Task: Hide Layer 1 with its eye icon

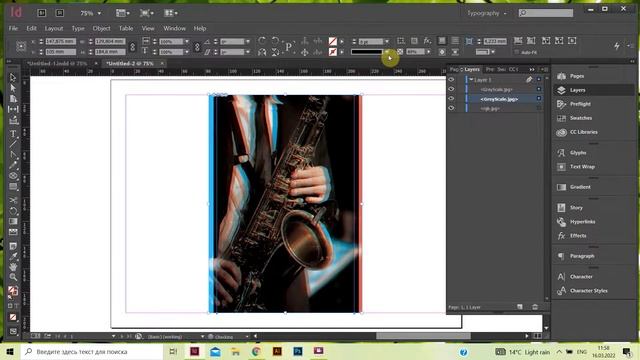Action: 451,80
